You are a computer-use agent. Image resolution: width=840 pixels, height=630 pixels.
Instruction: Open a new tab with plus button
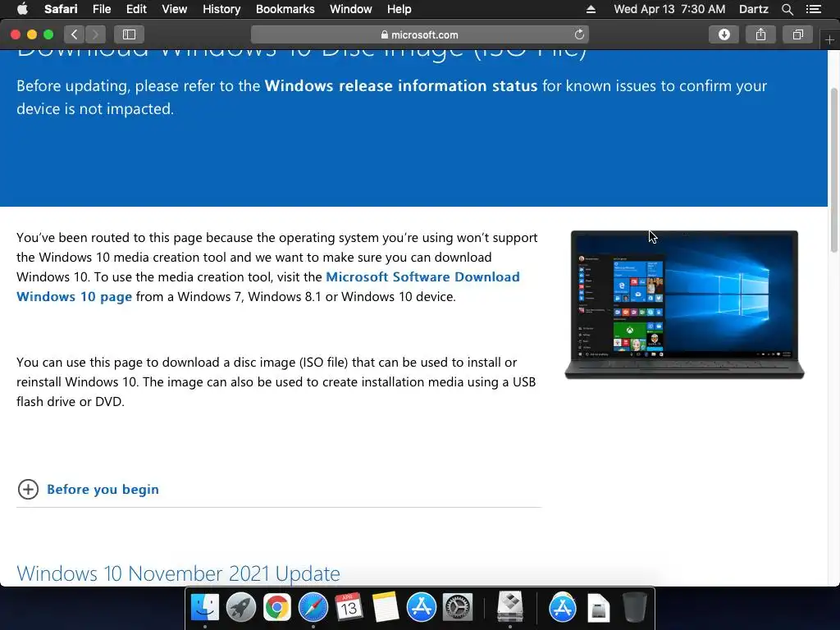click(829, 39)
